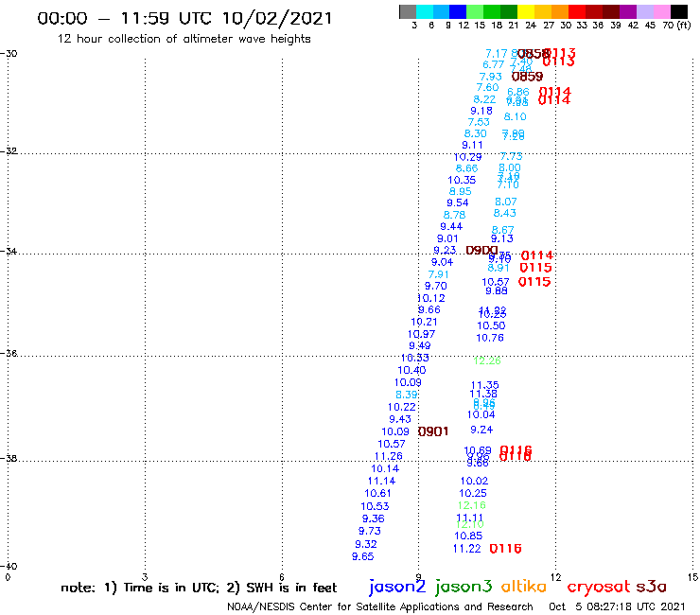Click the timestamp 'Oct 5 08:27:18 UTC 2021'
The width and height of the screenshot is (700, 615).
(617, 606)
